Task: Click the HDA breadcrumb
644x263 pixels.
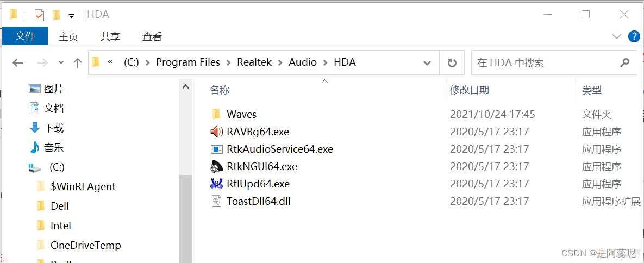Action: 345,62
